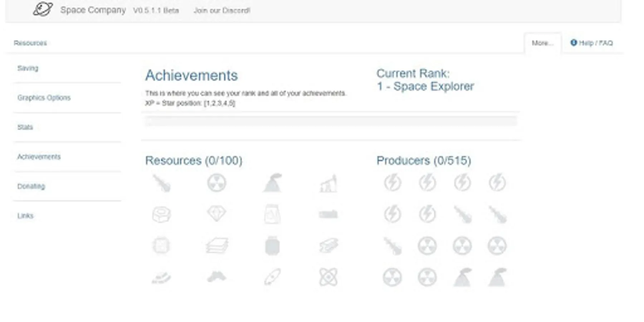Select the volcano icon in Resources achievements
This screenshot has width=644, height=322.
tap(273, 183)
